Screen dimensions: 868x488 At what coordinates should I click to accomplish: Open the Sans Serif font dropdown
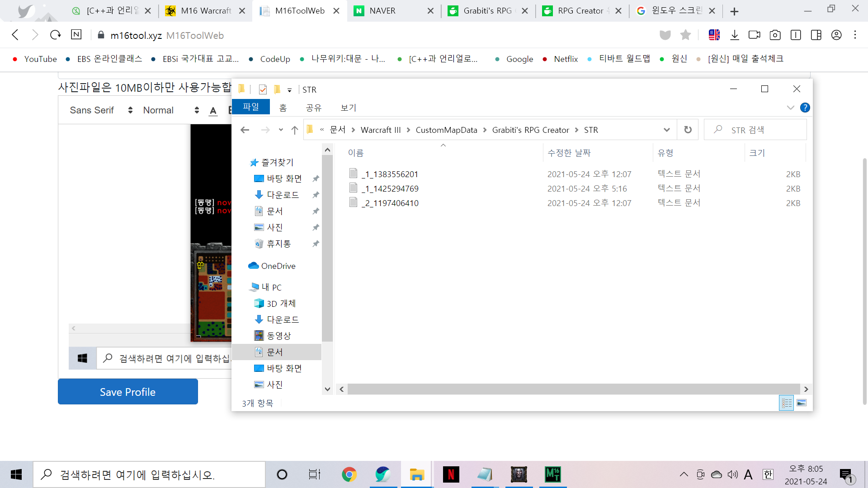click(101, 110)
